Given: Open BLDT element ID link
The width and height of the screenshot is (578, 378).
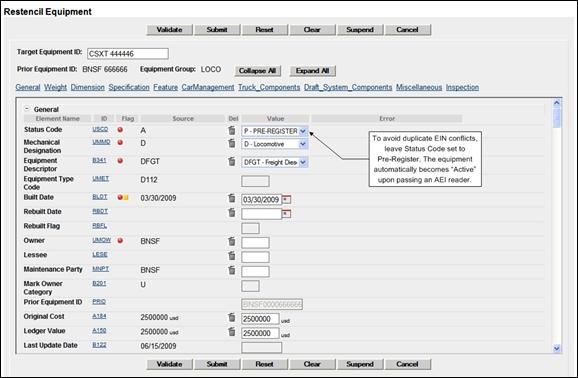Looking at the screenshot, I should [100, 197].
